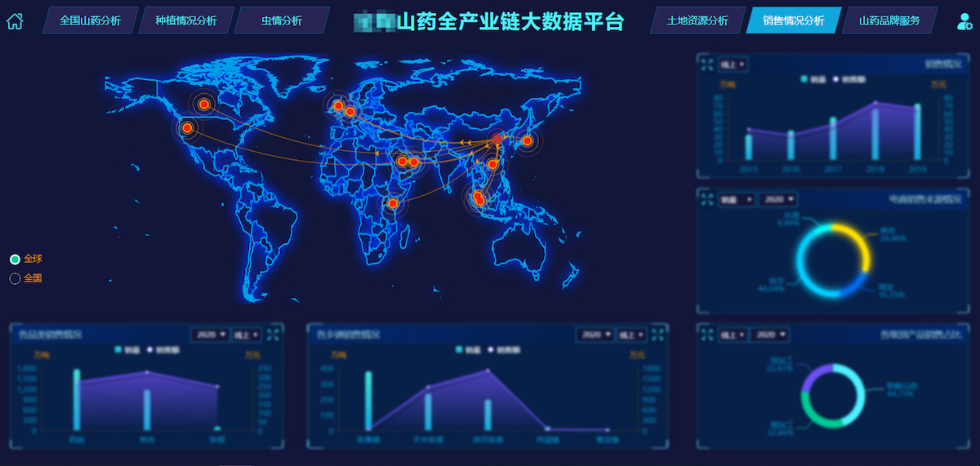The height and width of the screenshot is (466, 980).
Task: Toggle 销量 legend in bottom-left chart
Action: [127, 349]
